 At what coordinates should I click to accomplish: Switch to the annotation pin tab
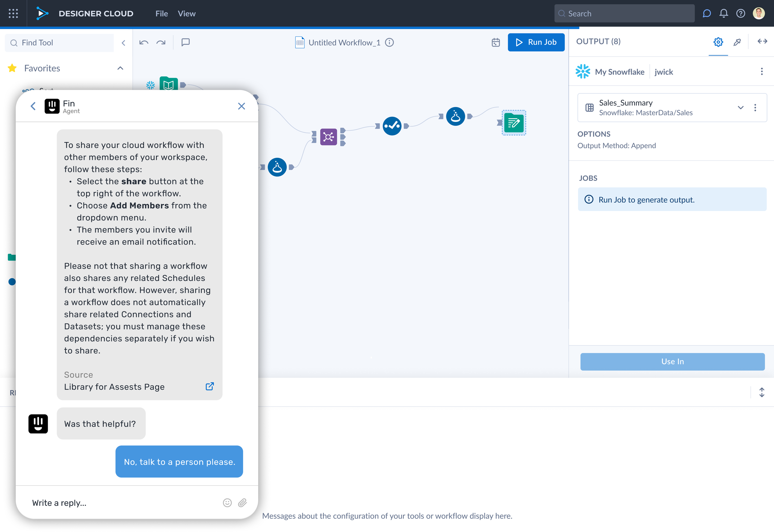tap(737, 42)
